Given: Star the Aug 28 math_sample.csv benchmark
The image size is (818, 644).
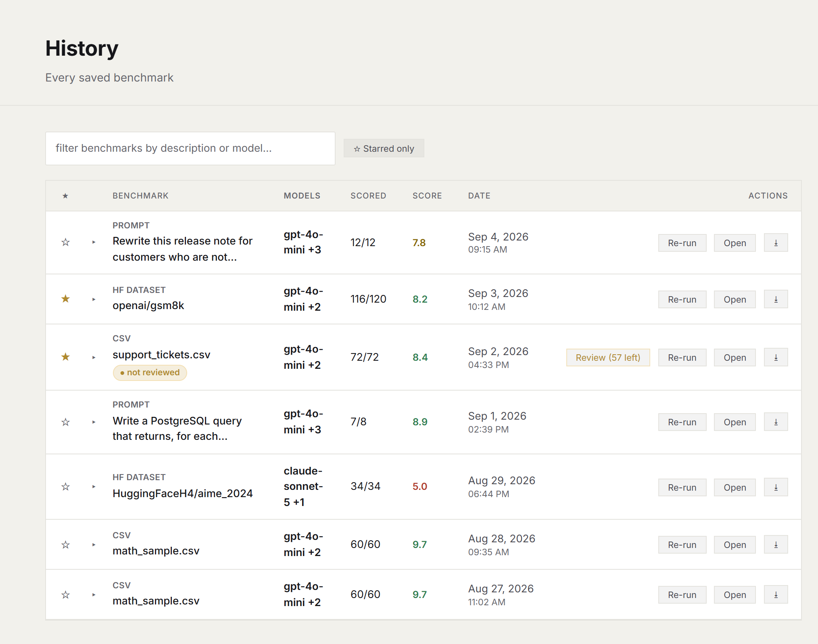Looking at the screenshot, I should click(65, 545).
